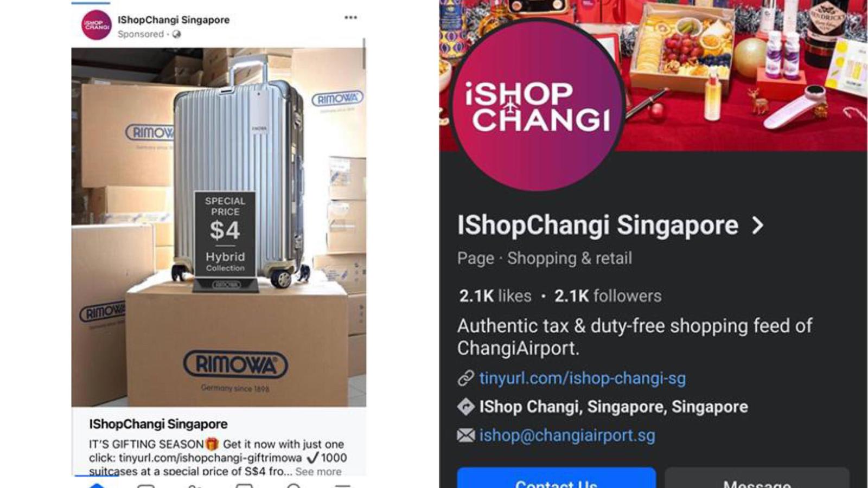The height and width of the screenshot is (488, 868).
Task: Expand post caption with See more
Action: tap(318, 471)
